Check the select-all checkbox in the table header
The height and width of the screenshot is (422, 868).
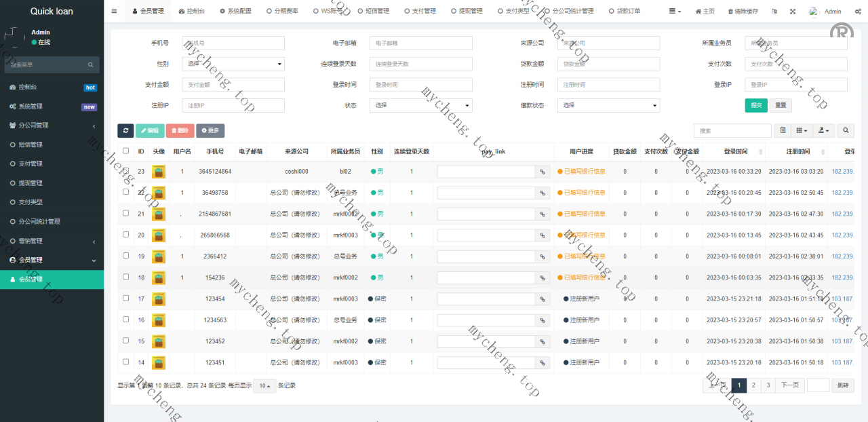125,151
